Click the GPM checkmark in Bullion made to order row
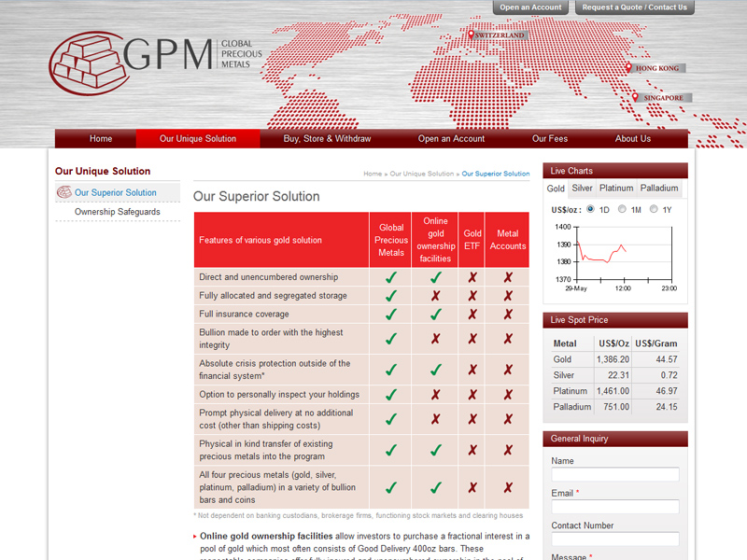The height and width of the screenshot is (560, 747). point(391,339)
